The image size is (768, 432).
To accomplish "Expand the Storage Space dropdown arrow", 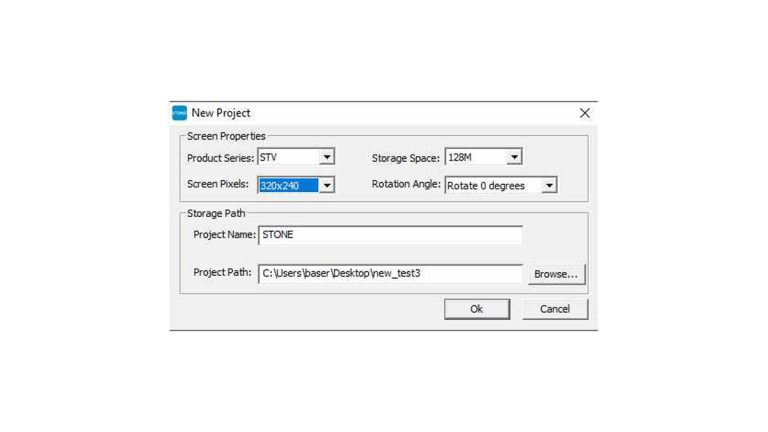I will (514, 157).
